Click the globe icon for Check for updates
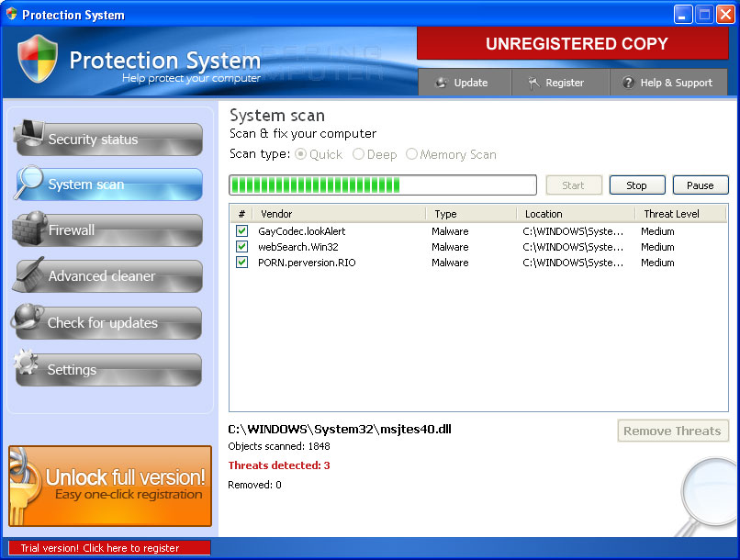This screenshot has height=560, width=740. tap(27, 320)
